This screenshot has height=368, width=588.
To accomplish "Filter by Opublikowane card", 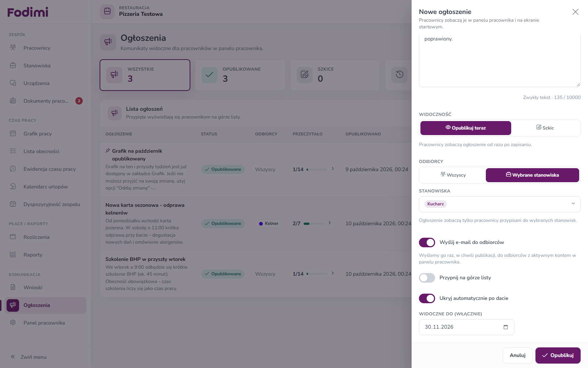I will point(240,75).
